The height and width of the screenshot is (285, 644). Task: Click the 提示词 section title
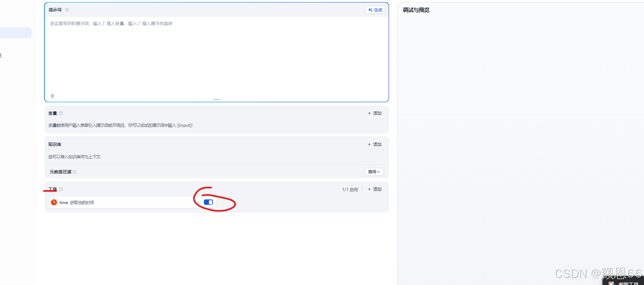click(x=55, y=10)
